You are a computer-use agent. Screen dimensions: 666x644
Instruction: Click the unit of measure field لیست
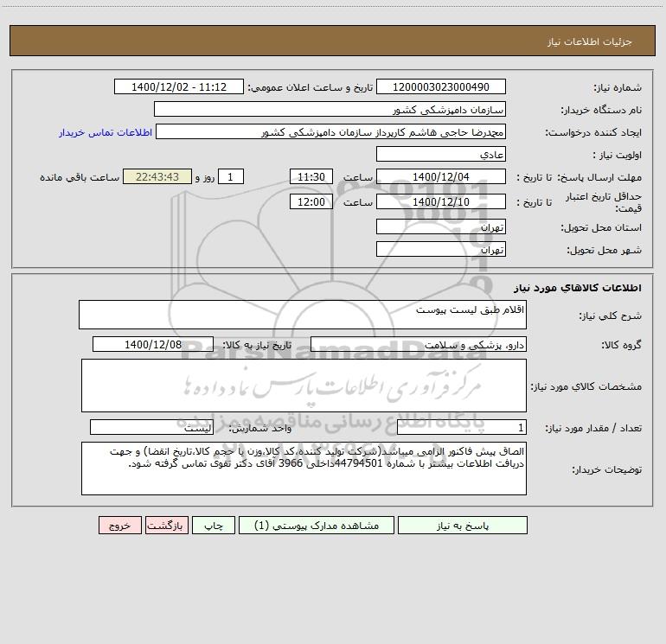[x=151, y=428]
